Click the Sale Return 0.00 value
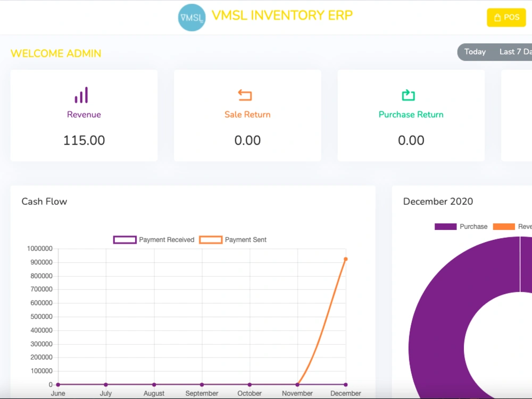 click(x=248, y=140)
